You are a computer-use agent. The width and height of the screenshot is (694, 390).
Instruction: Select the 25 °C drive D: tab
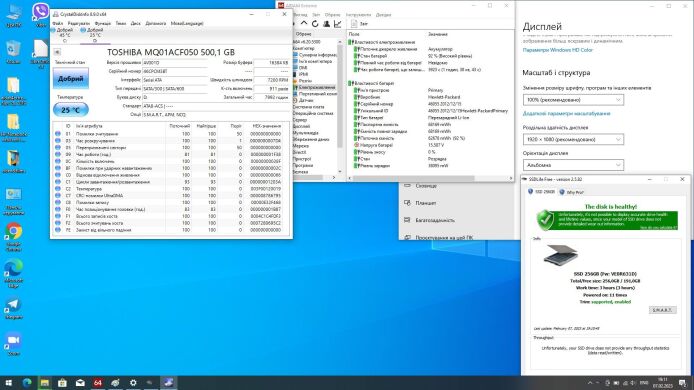tap(95, 35)
